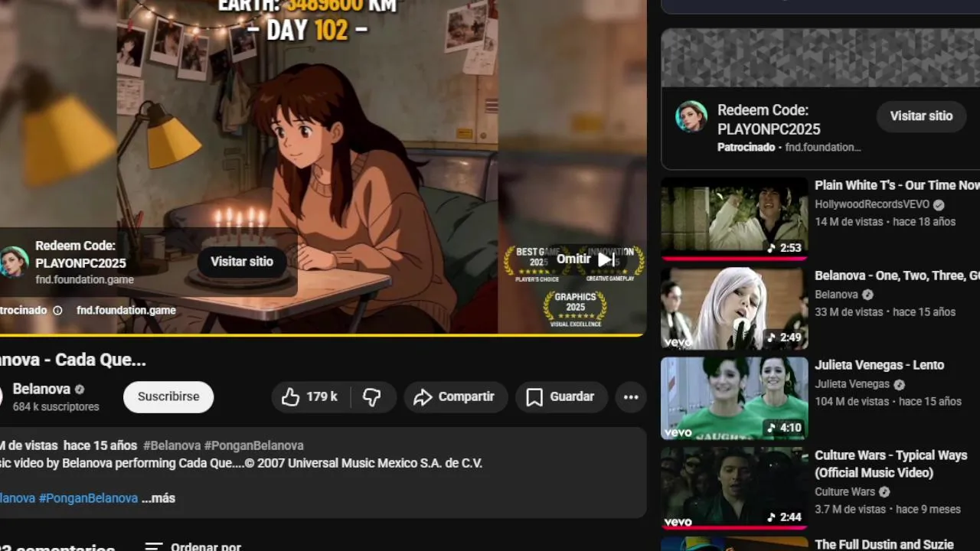Open Julieta Venegas Lento video thumbnail
The image size is (980, 551).
[x=734, y=398]
